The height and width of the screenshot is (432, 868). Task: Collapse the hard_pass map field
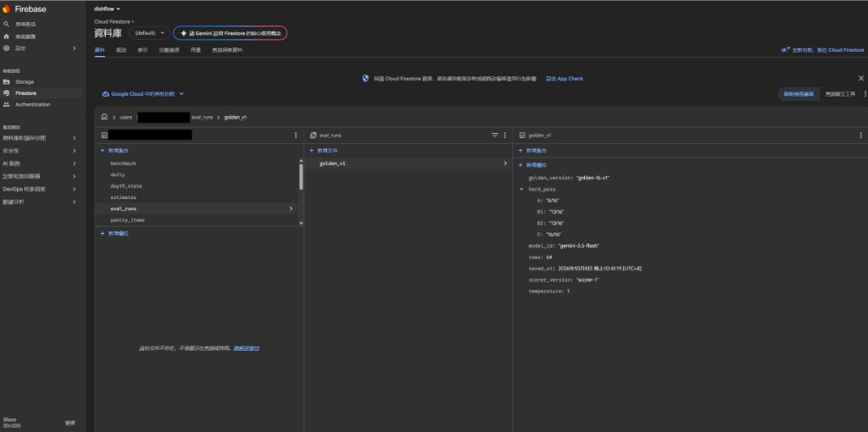(x=521, y=189)
